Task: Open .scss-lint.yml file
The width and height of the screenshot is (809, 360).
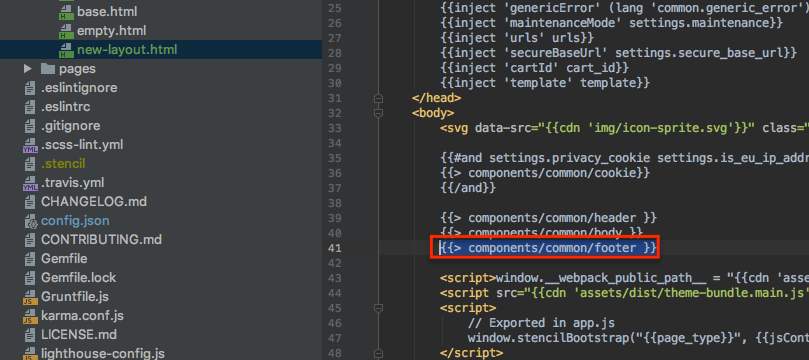Action: click(x=82, y=145)
